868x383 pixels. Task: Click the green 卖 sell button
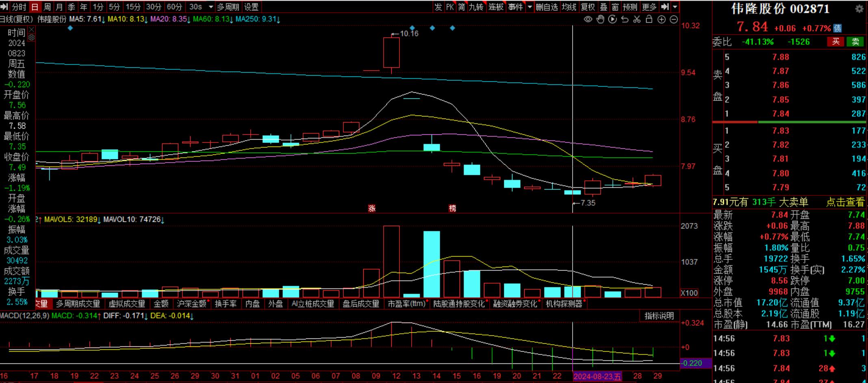855,41
